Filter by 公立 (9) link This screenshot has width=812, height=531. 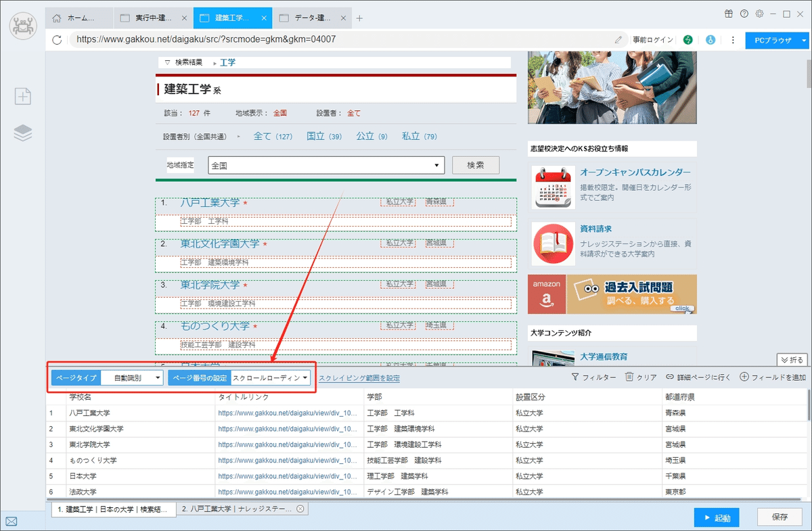(x=371, y=136)
